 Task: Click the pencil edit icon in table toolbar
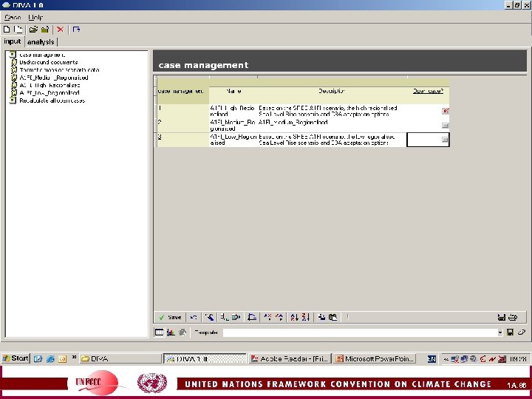210,317
